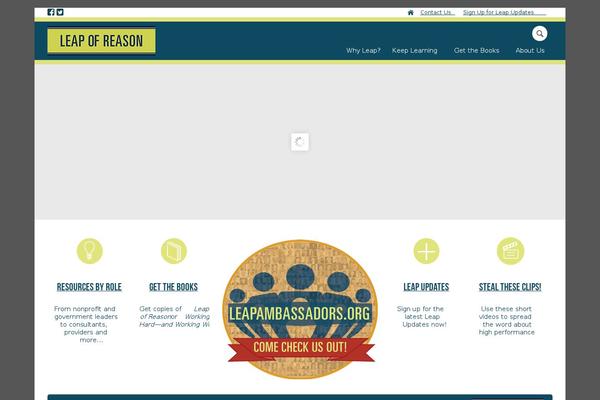This screenshot has height=400, width=600.
Task: Open the About Us menu
Action: (530, 51)
